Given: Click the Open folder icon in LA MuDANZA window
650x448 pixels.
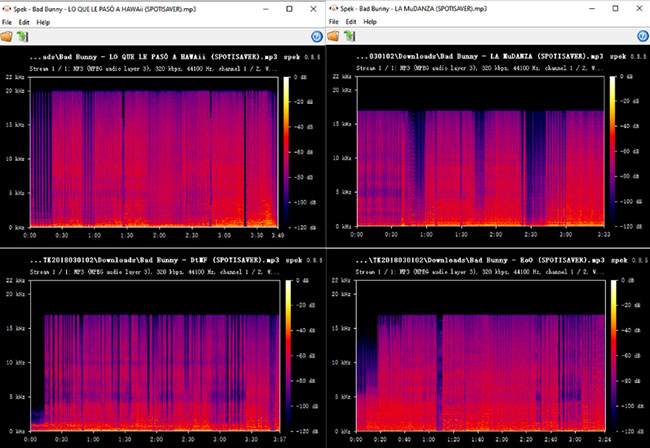Looking at the screenshot, I should pos(333,36).
